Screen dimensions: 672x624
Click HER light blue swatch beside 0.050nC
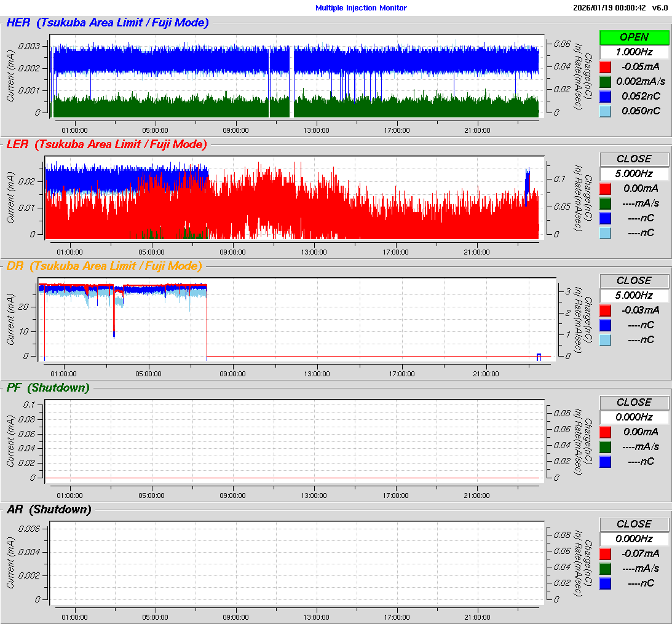(605, 111)
